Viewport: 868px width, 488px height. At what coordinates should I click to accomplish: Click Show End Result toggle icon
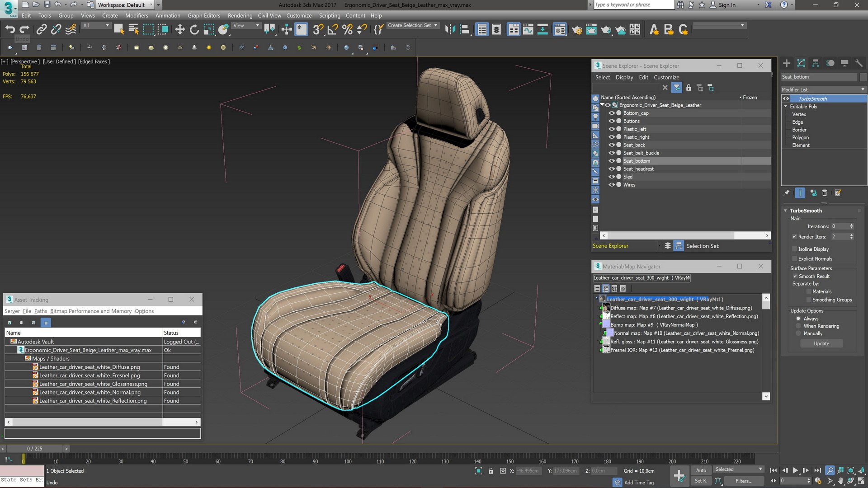coord(800,193)
